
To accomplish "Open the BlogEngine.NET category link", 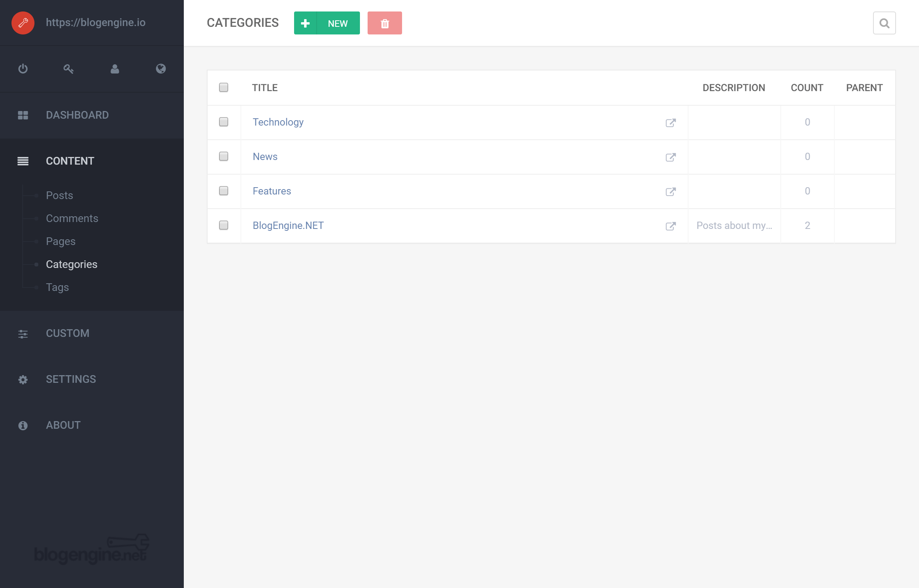I will pos(288,225).
